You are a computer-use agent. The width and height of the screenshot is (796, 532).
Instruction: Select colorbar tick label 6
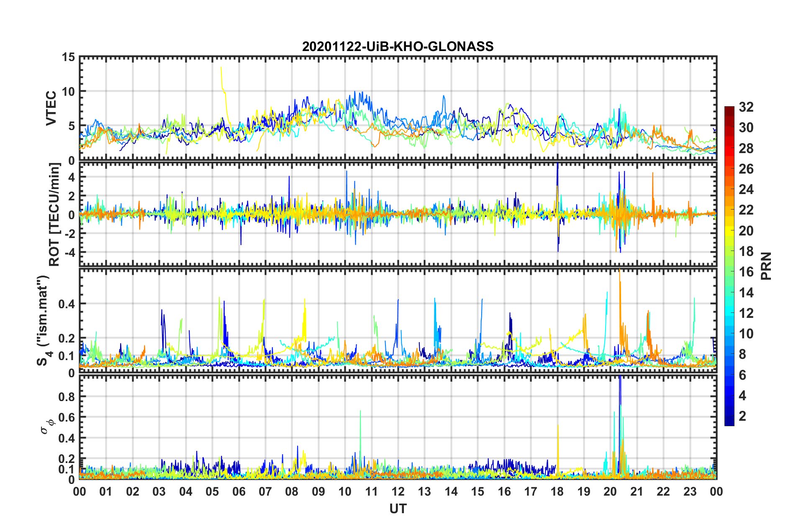pos(742,375)
